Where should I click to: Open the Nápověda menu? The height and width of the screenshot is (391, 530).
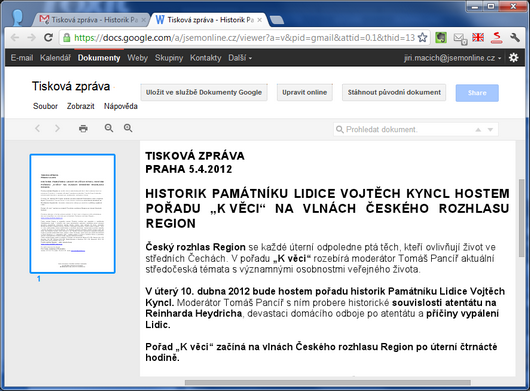tap(121, 106)
